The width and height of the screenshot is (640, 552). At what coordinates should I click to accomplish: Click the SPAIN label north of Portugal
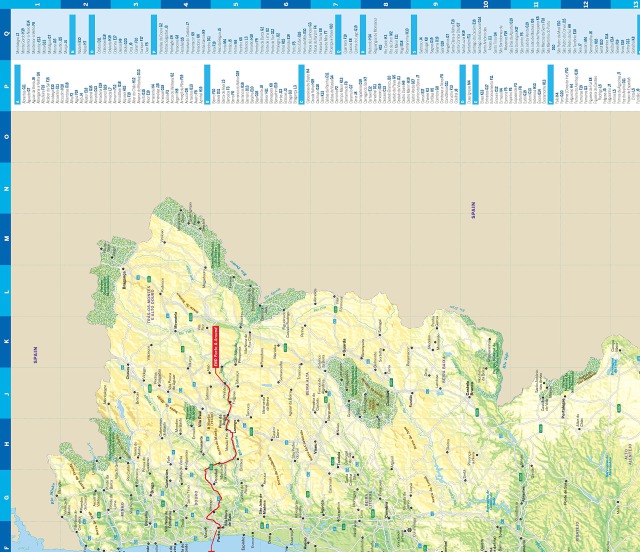point(36,355)
